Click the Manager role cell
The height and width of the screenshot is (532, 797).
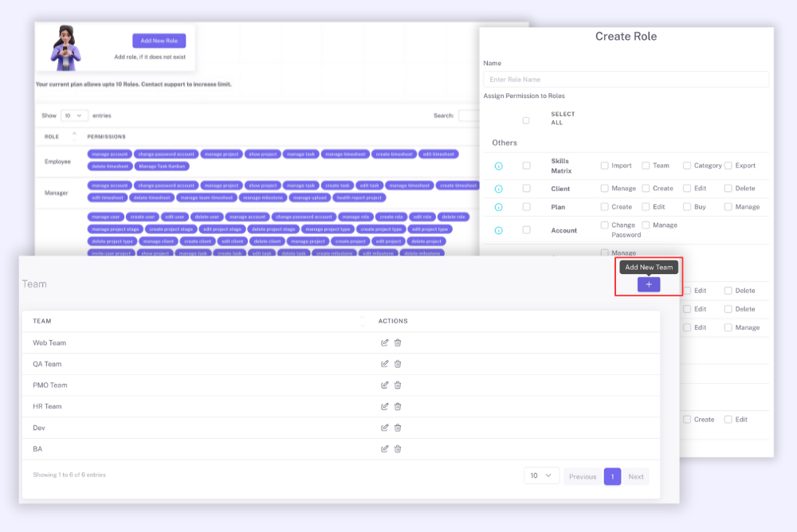coord(57,193)
